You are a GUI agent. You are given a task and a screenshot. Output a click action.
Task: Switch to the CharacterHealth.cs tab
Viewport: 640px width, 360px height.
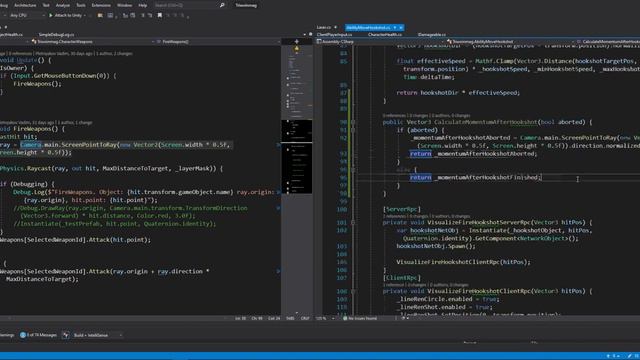(385, 35)
